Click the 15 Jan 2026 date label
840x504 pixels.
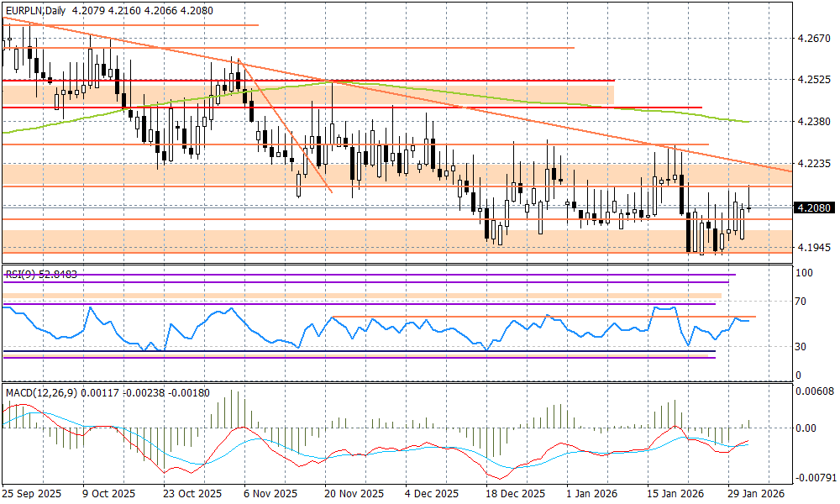click(x=675, y=494)
